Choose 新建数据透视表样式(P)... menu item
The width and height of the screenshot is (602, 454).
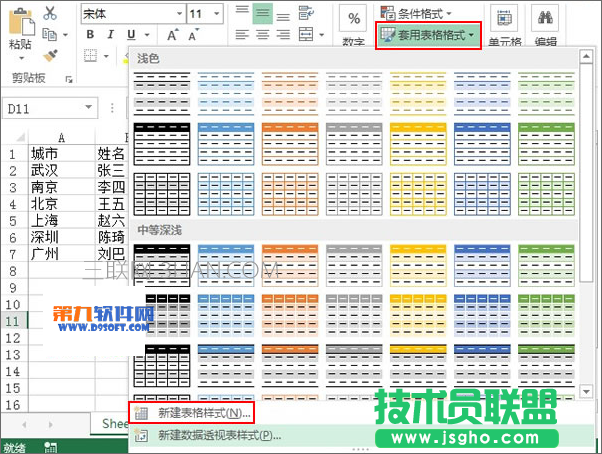361,436
